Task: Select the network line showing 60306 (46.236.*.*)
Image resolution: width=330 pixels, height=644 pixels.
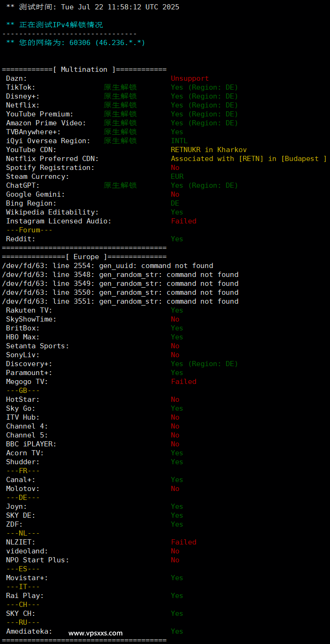Action: [x=76, y=43]
